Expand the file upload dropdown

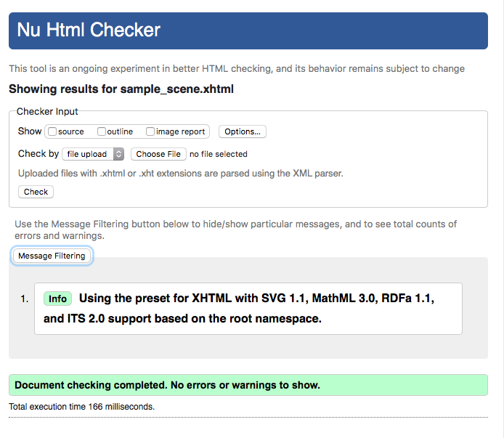pyautogui.click(x=93, y=154)
